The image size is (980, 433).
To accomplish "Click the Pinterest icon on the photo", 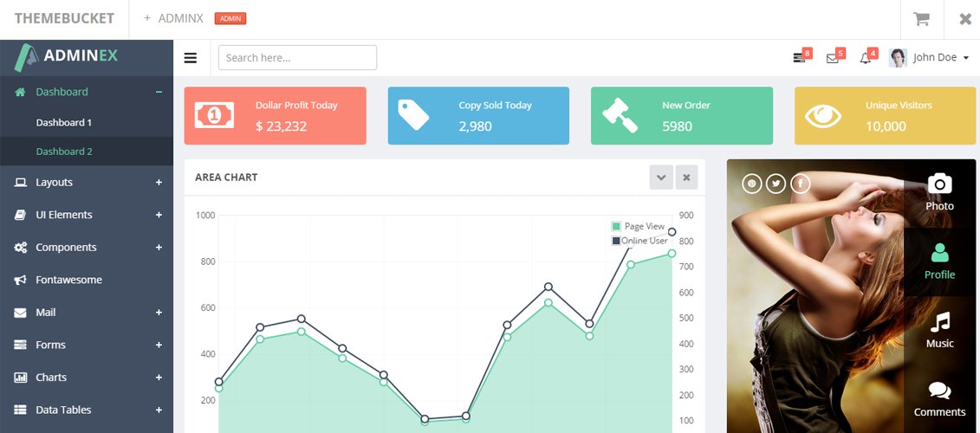I will [x=751, y=183].
